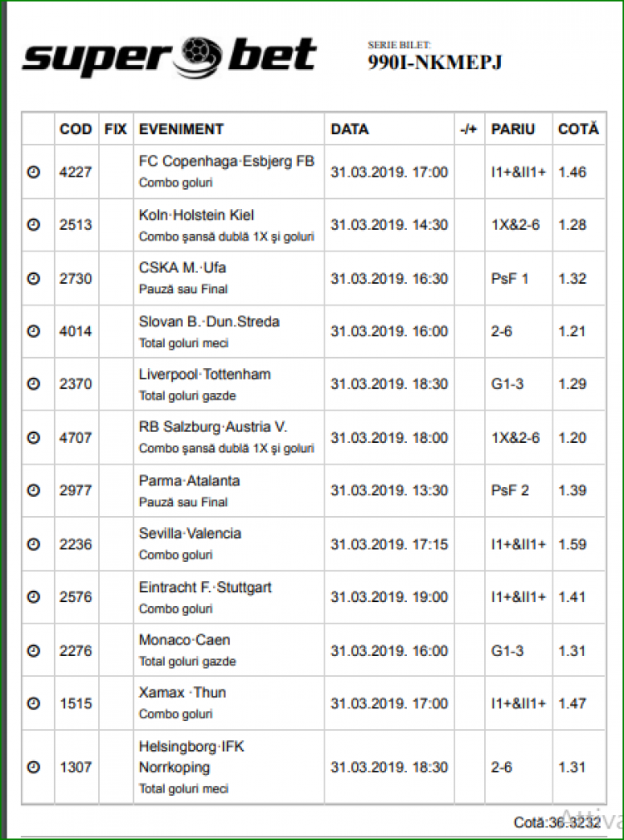
Task: Click clock icon in Parma-Atalanta row
Action: 33,490
